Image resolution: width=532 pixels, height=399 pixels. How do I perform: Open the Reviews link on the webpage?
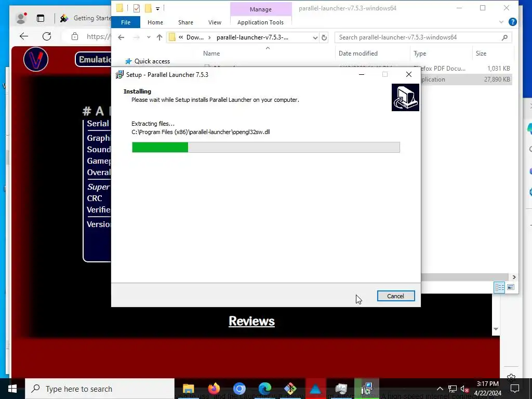251,321
